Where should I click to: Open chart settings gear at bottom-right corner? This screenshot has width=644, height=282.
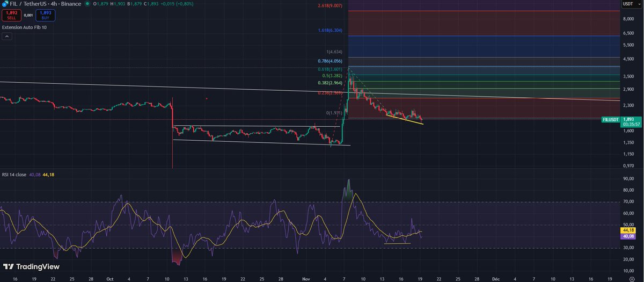tap(632, 280)
